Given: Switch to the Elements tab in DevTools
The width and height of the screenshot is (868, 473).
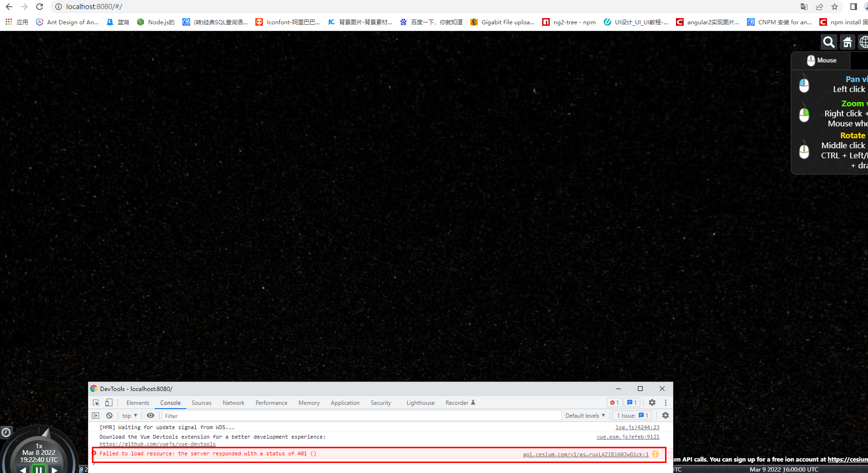Looking at the screenshot, I should click(x=138, y=403).
